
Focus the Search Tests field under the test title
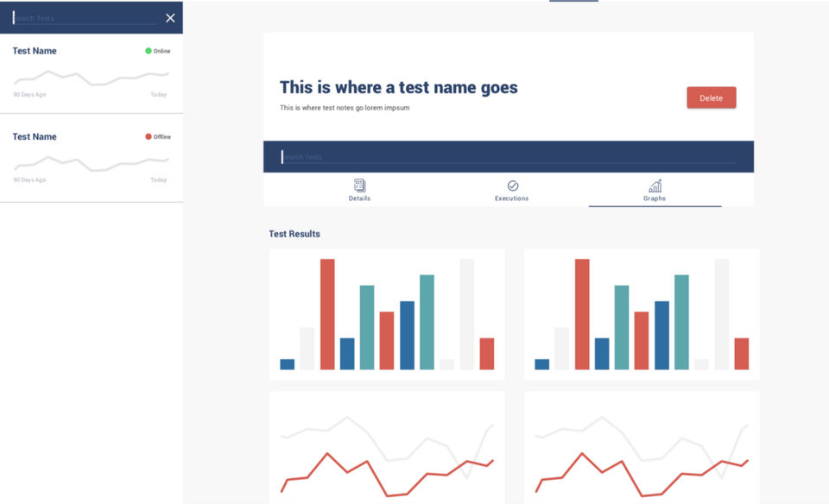click(x=509, y=157)
